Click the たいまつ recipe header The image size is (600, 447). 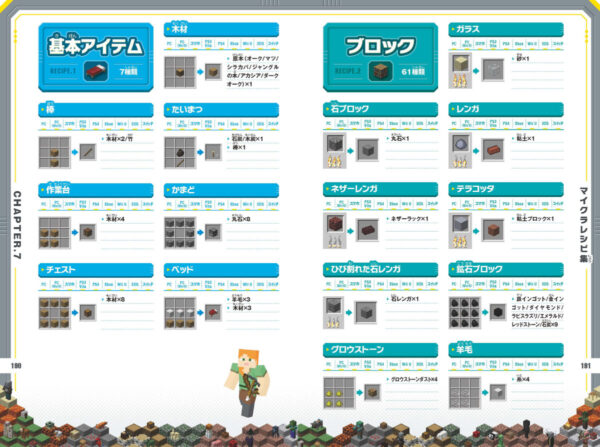(221, 110)
